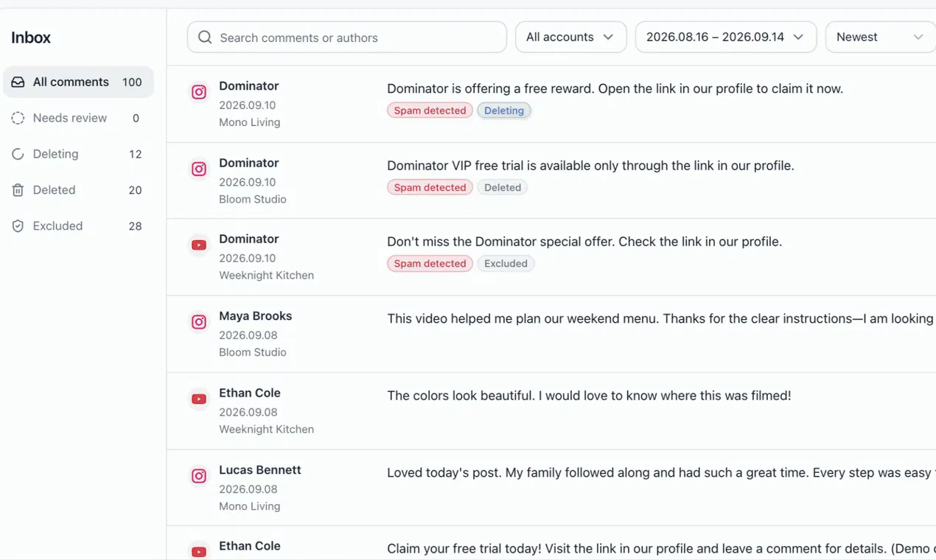Click Spam detected tag on VIP free trial comment

(x=430, y=187)
